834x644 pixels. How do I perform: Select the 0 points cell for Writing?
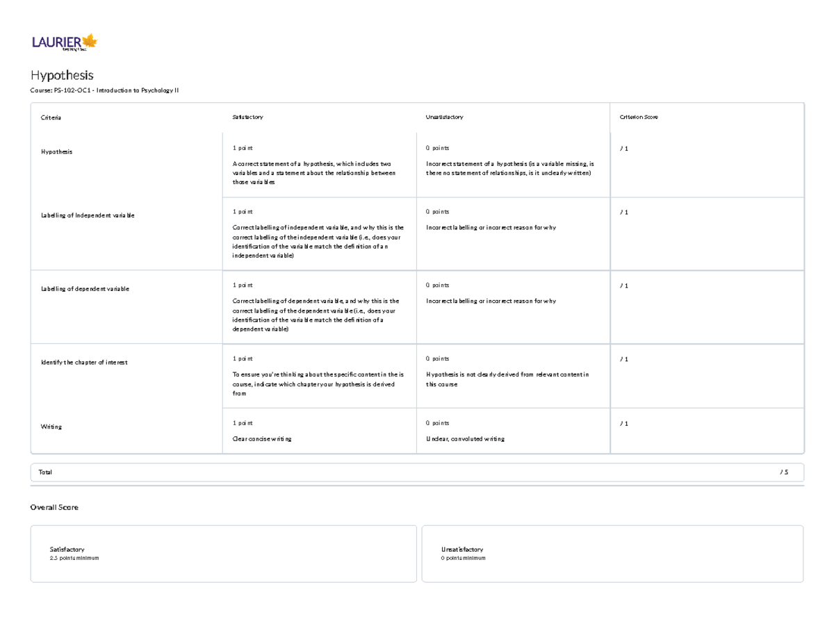pyautogui.click(x=514, y=430)
